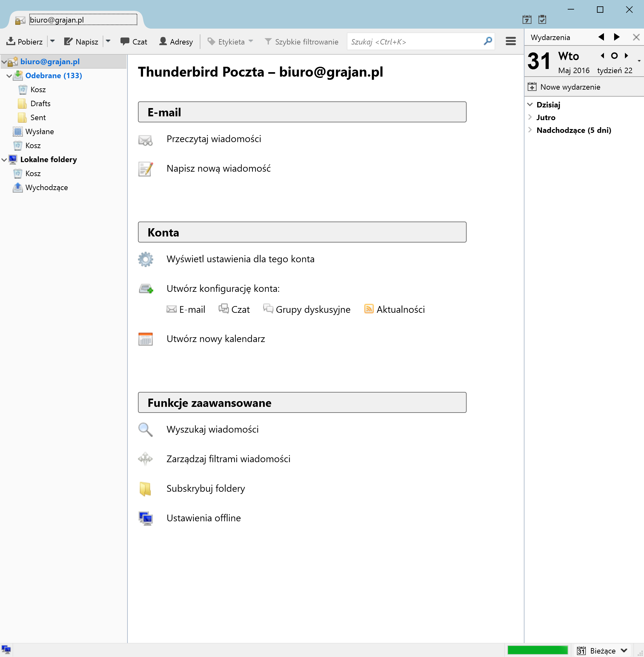Screen dimensions: 644x657
Task: Go to next pane in Wydarzenia header
Action: click(617, 37)
